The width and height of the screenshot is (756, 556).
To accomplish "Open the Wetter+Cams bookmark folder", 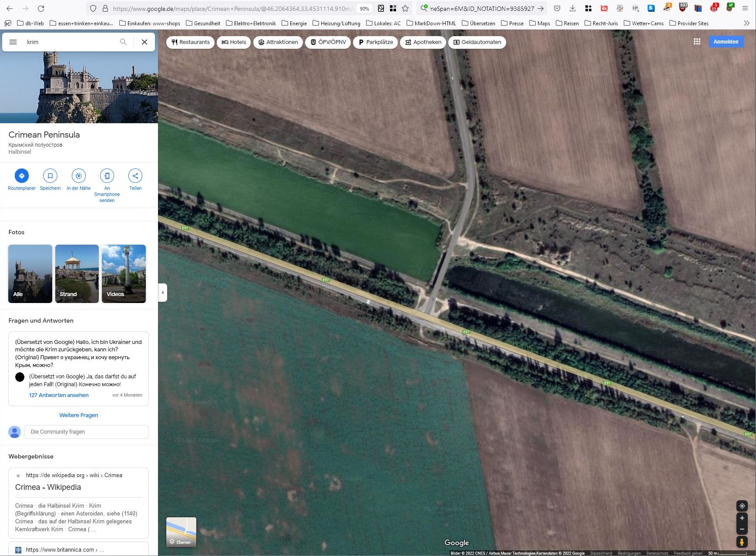I will tap(644, 23).
